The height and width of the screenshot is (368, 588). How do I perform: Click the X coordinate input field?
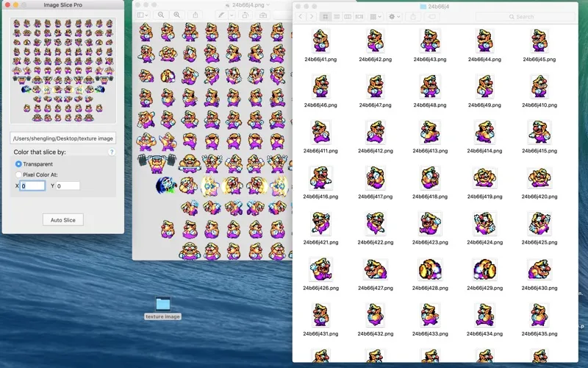(33, 186)
